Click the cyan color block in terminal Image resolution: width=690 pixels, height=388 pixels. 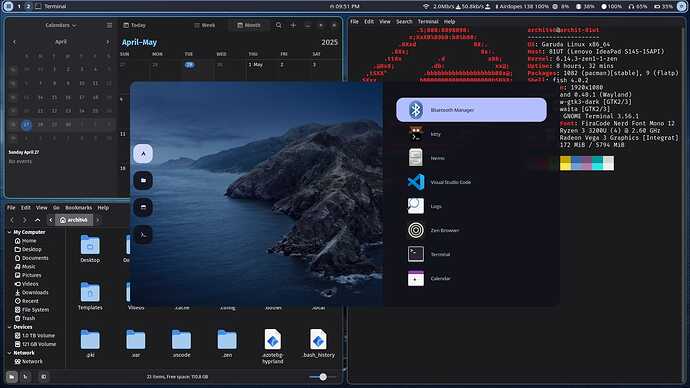(598, 163)
